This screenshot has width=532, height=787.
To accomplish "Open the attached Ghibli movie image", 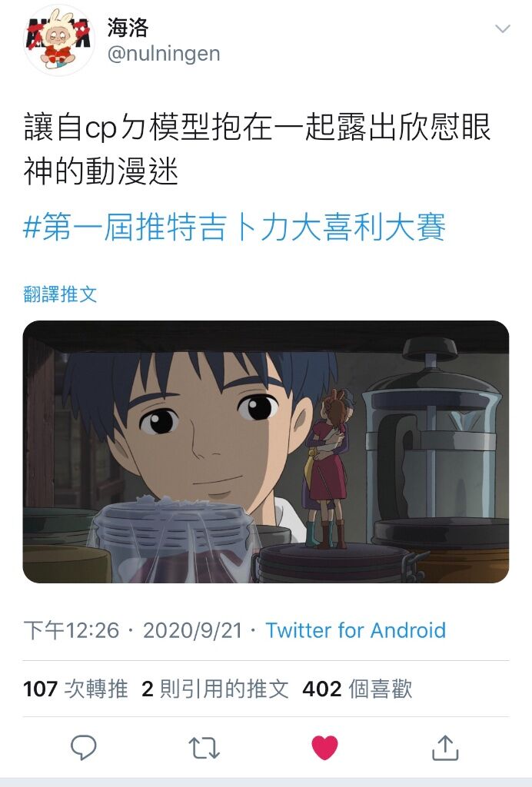I will click(266, 452).
